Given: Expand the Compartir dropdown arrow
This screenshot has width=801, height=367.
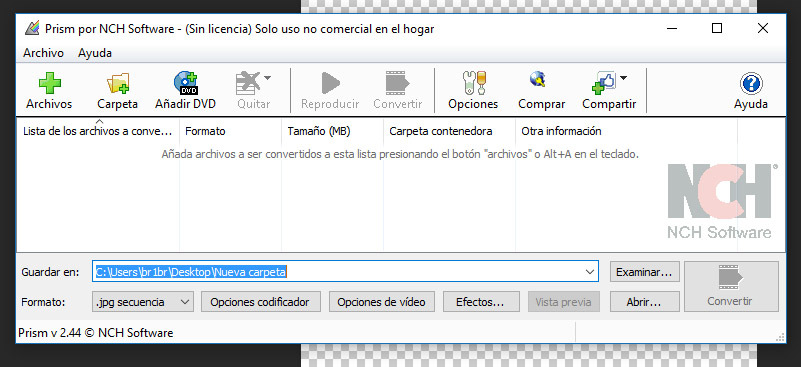Looking at the screenshot, I should coord(623,78).
